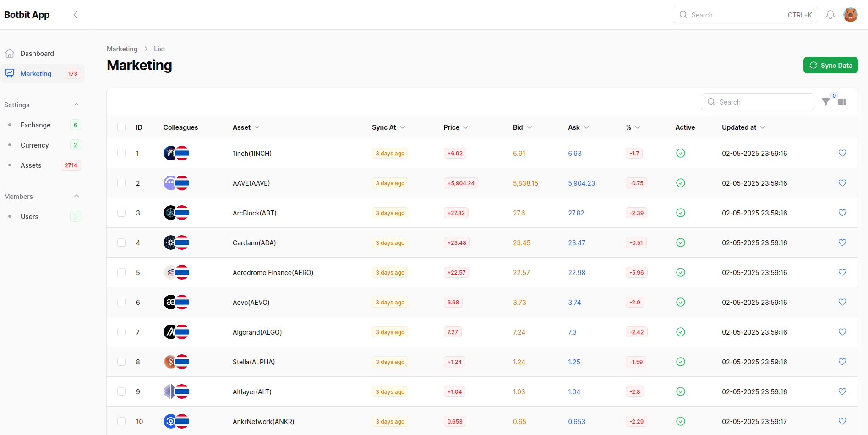Sort by Bid column
868x435 pixels.
[522, 127]
